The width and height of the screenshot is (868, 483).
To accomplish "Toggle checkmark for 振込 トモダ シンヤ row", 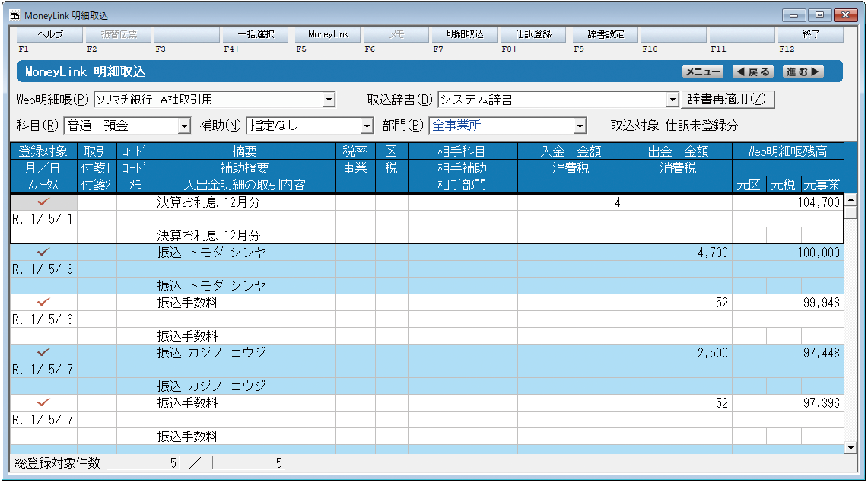I will 43,253.
